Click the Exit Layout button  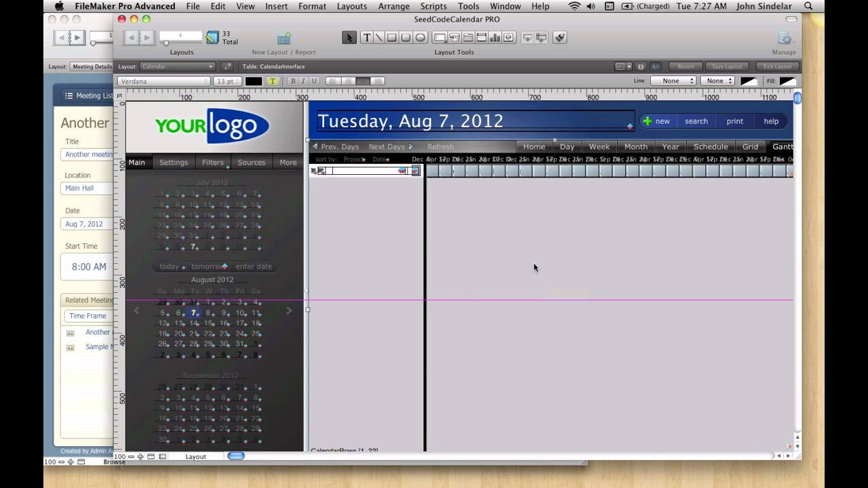(777, 66)
